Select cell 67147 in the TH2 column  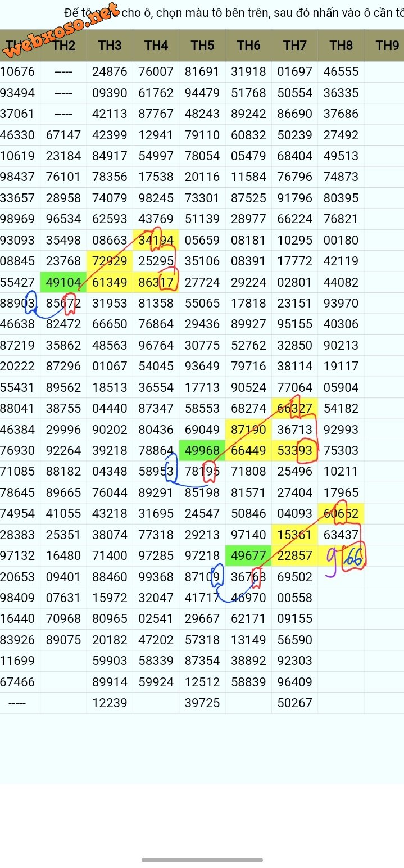(x=63, y=135)
